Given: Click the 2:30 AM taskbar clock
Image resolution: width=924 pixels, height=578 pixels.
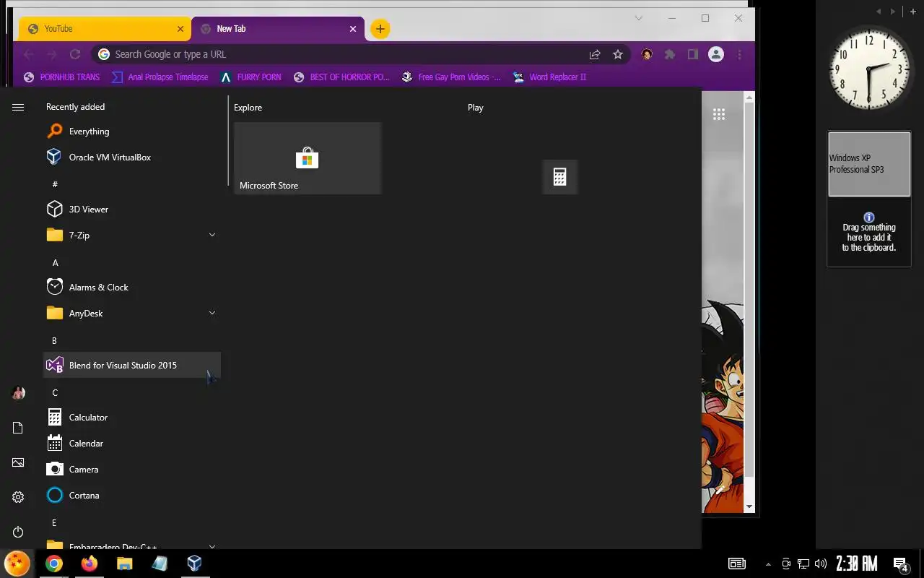Looking at the screenshot, I should click(x=857, y=564).
